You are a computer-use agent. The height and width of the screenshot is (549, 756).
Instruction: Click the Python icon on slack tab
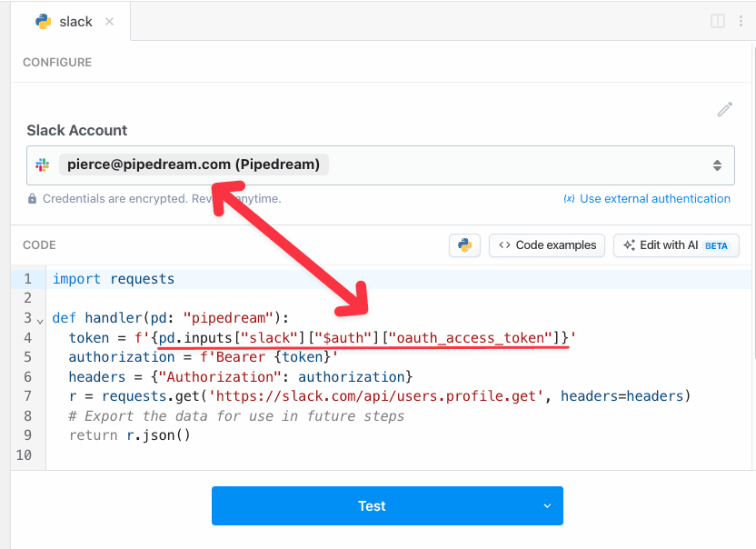point(44,21)
